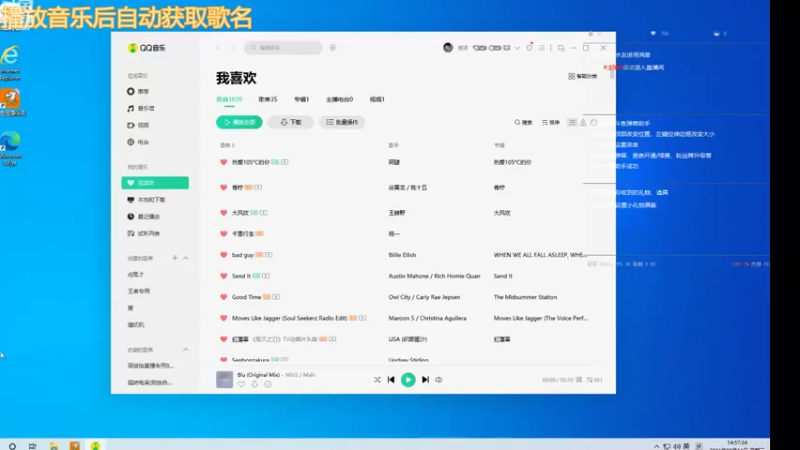The width and height of the screenshot is (800, 450).
Task: Select the artist view icon
Action: [583, 122]
